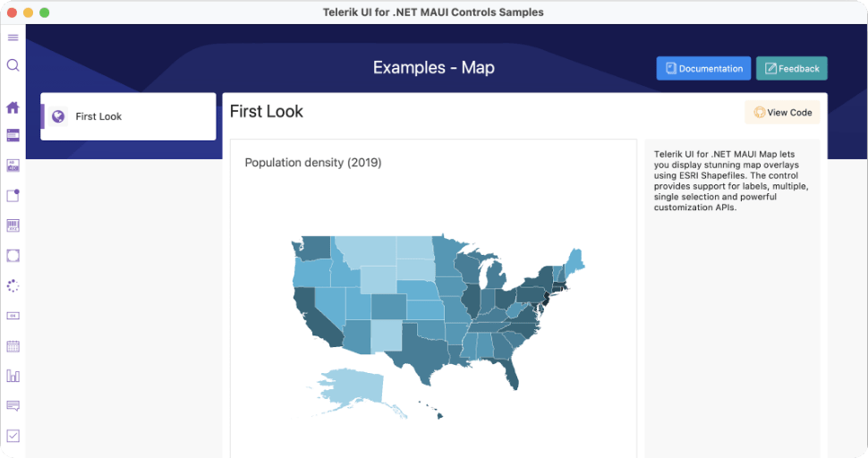Open the Chart control icon

(x=13, y=376)
